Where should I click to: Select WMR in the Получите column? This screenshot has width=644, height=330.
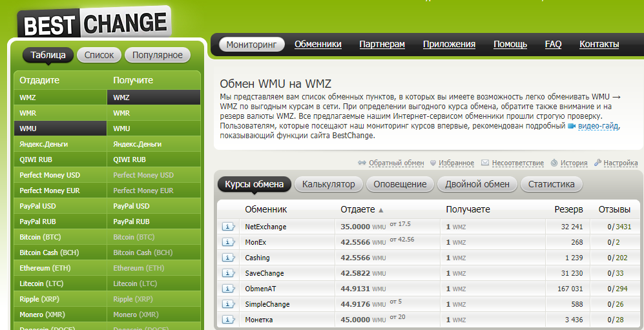[x=154, y=113]
